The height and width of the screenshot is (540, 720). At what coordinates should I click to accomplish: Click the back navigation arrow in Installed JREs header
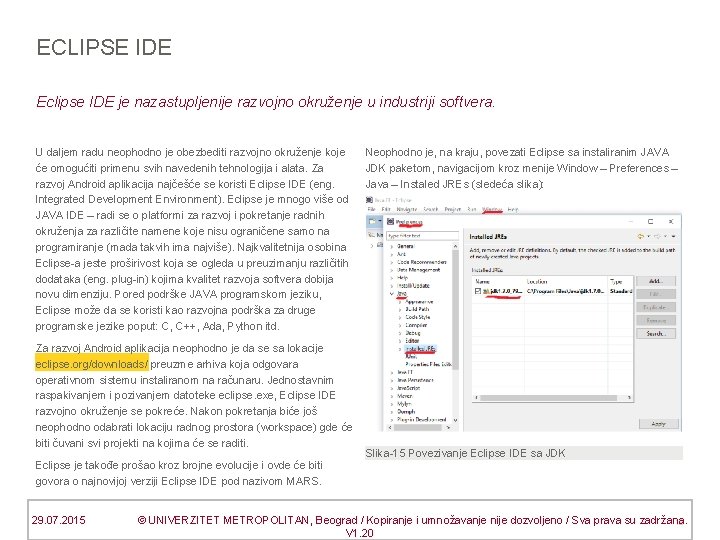pyautogui.click(x=641, y=236)
